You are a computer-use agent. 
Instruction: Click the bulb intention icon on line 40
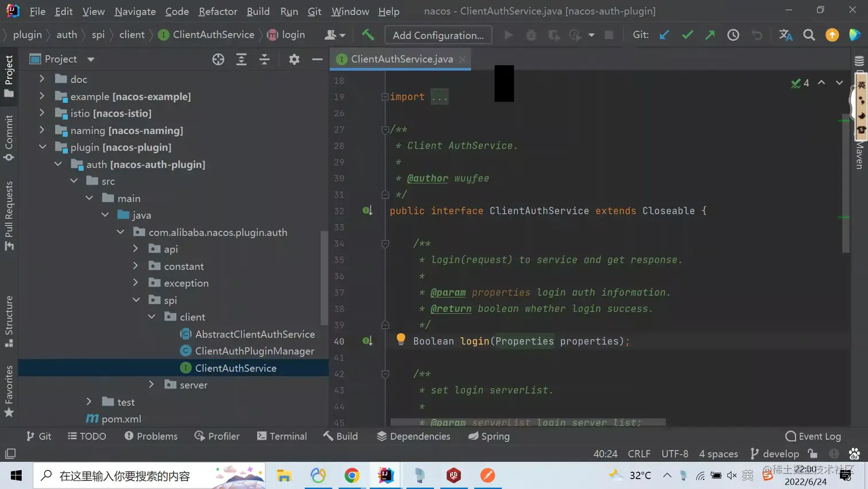coord(401,340)
